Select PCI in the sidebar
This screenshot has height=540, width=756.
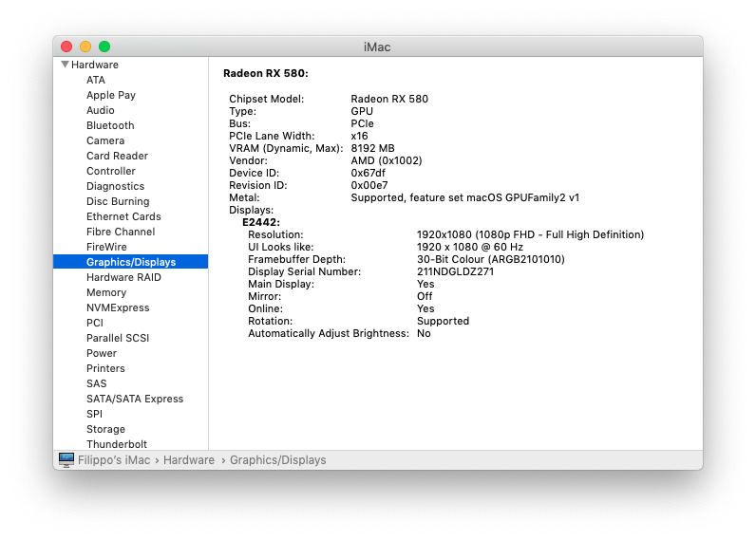[95, 323]
